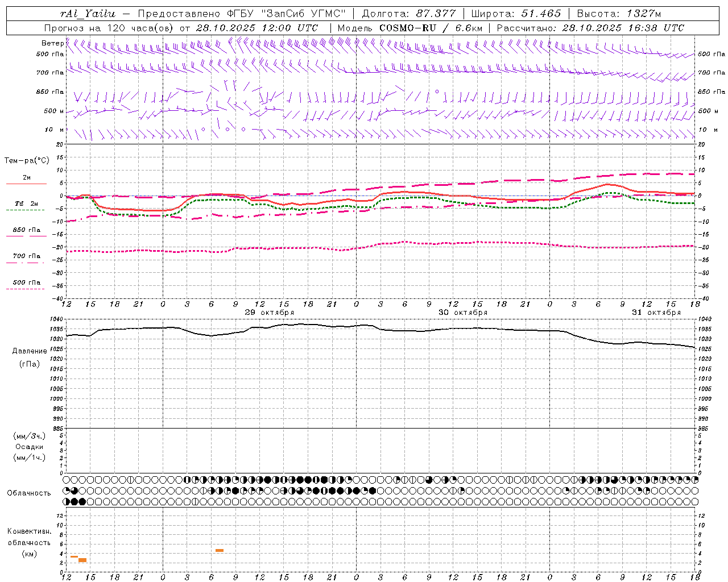The image size is (728, 582).
Task: Click the 'Облачность' cloud cover label
Action: coord(29,493)
